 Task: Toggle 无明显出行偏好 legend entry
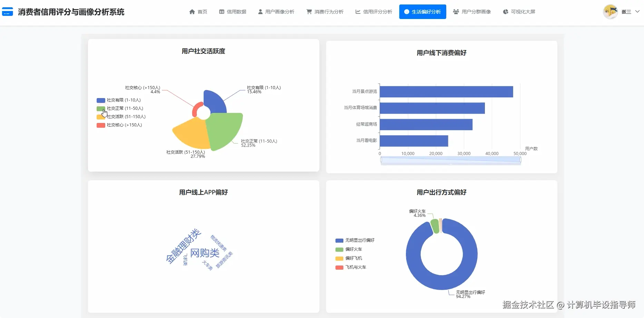tap(355, 240)
